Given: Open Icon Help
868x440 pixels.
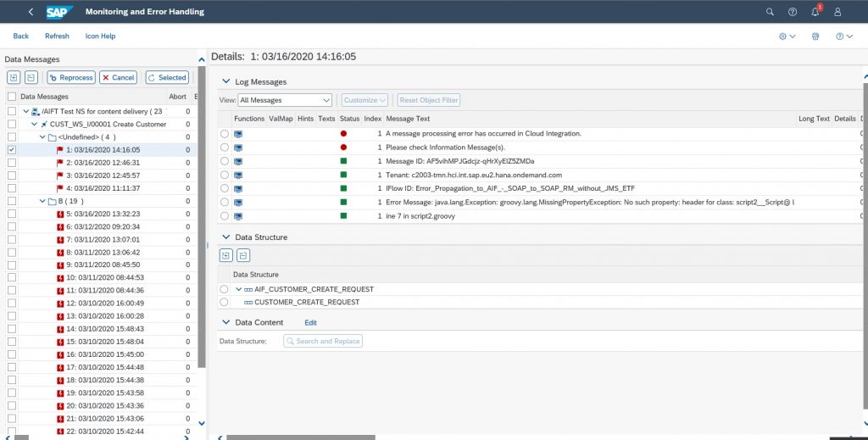Looking at the screenshot, I should [100, 36].
